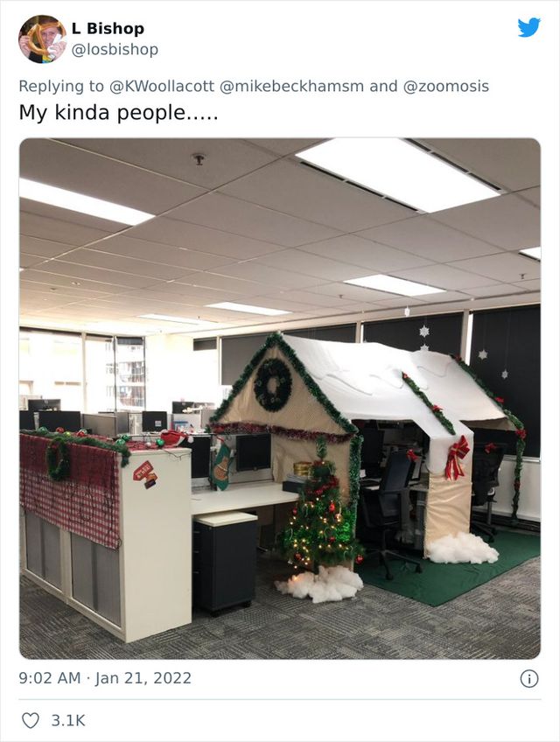Open L Bishop's profile avatar
The height and width of the screenshot is (742, 560).
pos(42,38)
